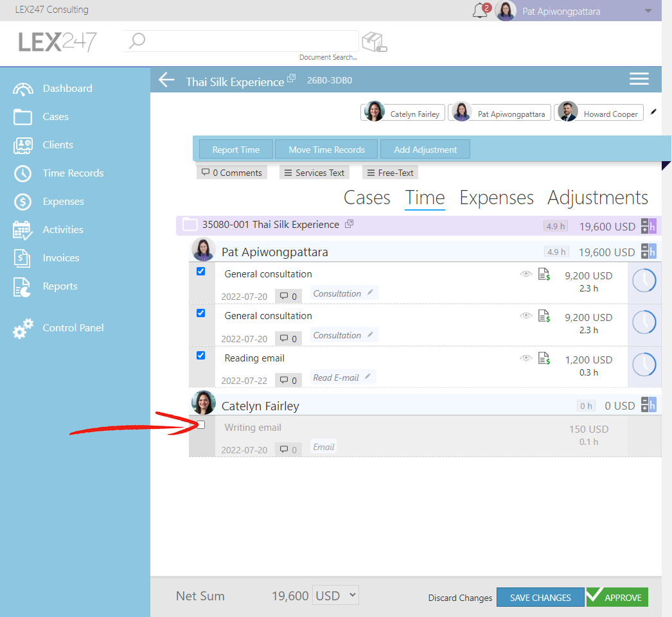Image resolution: width=672 pixels, height=617 pixels.
Task: Select Catelyn Fairley participant chip
Action: point(403,112)
